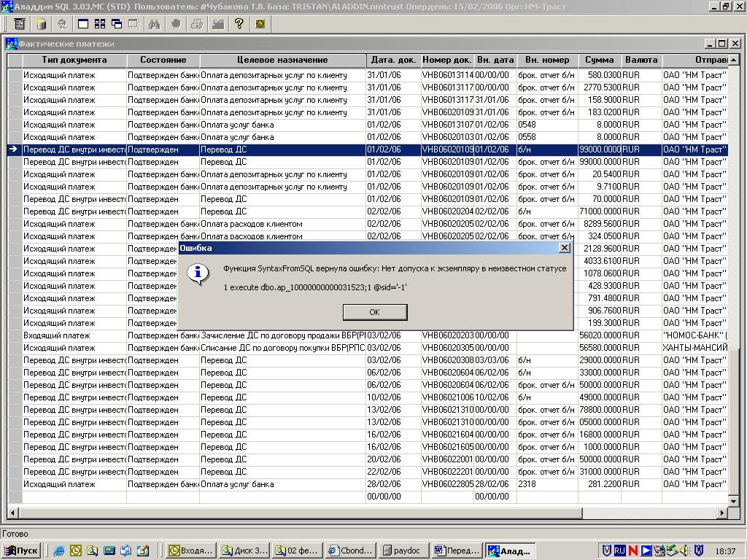Switch to the Cbond... taskbar window

tap(351, 551)
